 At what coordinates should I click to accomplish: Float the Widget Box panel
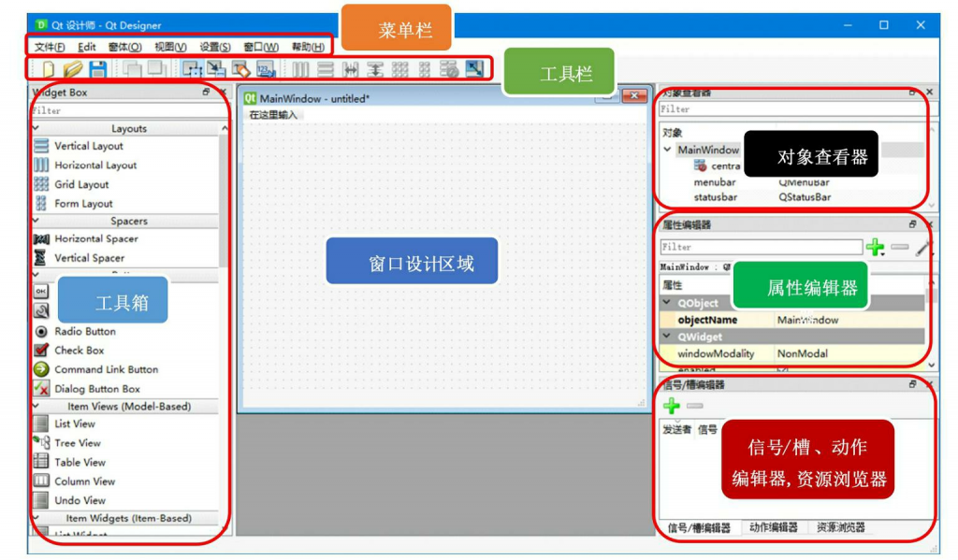point(206,93)
